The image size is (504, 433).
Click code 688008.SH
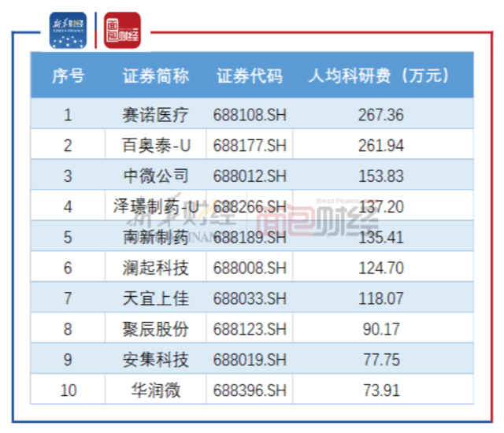250,268
